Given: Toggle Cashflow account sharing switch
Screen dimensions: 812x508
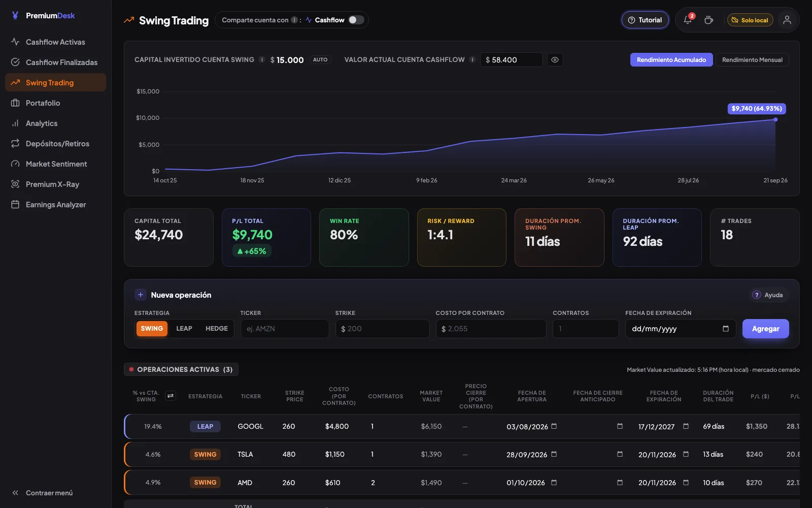Looking at the screenshot, I should tap(356, 20).
